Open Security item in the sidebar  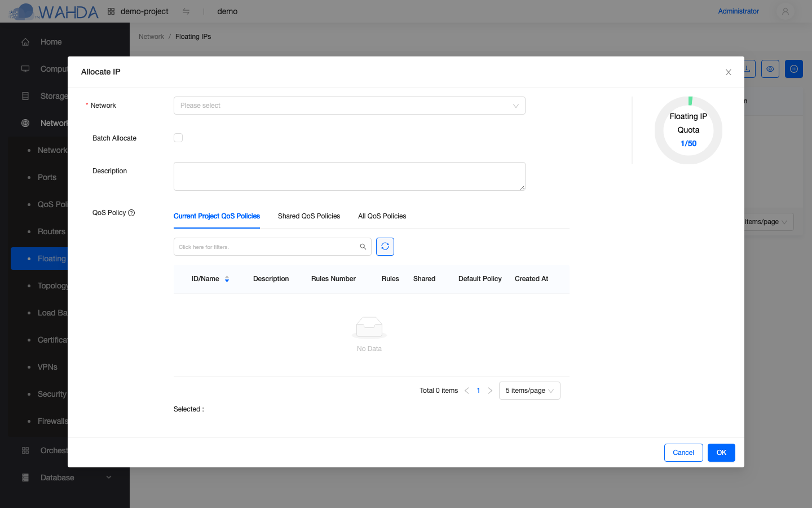click(x=52, y=394)
